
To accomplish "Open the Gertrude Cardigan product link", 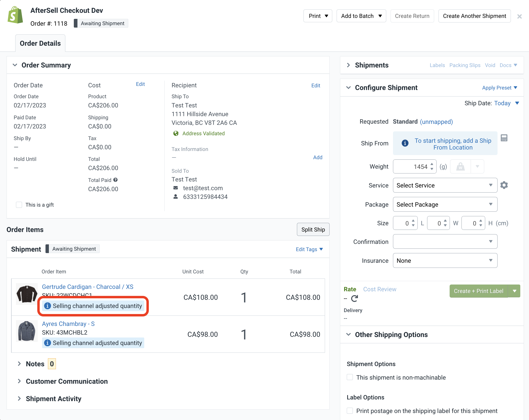I will pos(88,287).
